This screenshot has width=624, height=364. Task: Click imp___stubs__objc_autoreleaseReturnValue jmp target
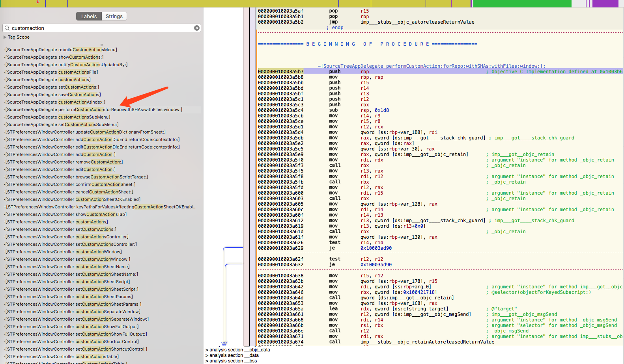(x=417, y=22)
